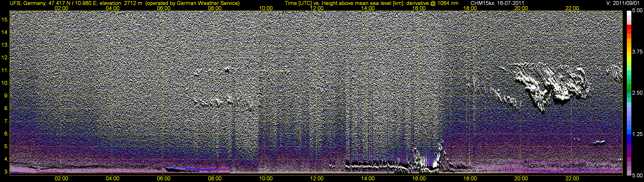
Task: Click "16:00" on the upper time axis
Action: click(419, 8)
